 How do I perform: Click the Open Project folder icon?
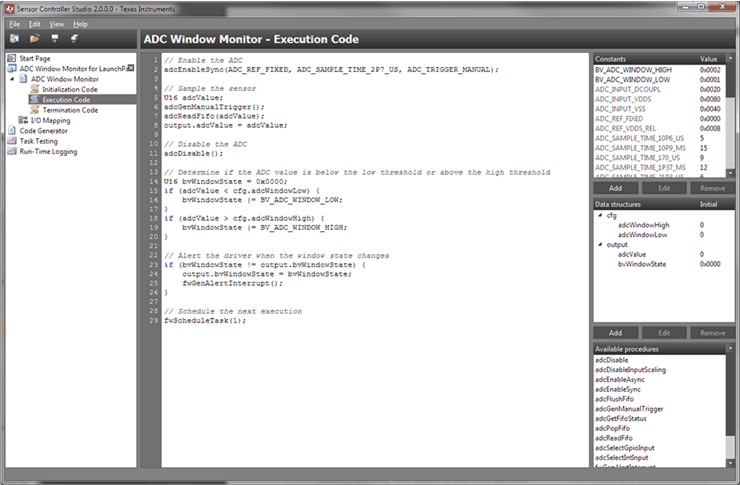[34, 39]
